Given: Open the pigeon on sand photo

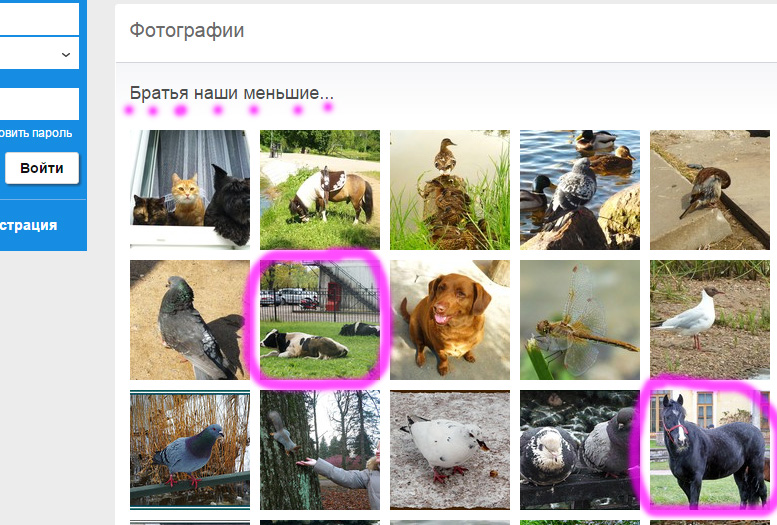Looking at the screenshot, I should click(190, 320).
